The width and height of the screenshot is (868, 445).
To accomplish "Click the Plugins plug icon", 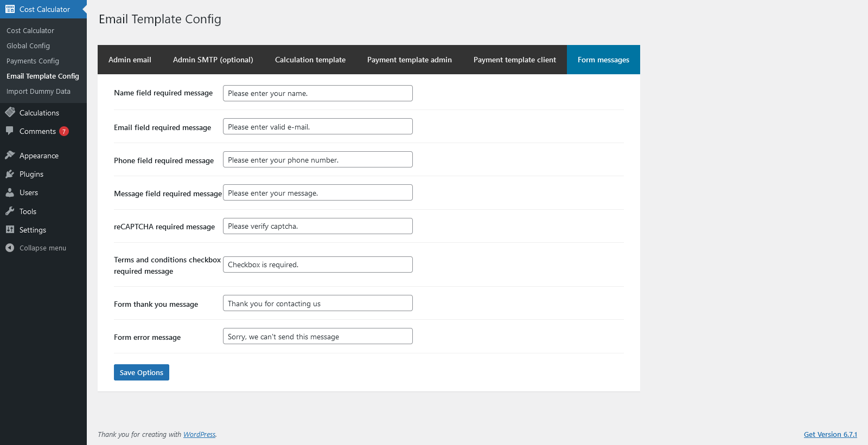I will coord(10,174).
